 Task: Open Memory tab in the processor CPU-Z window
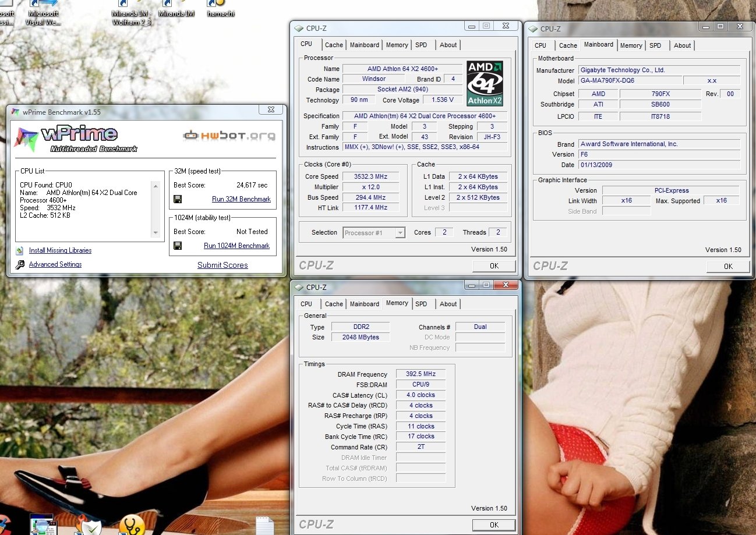[397, 45]
